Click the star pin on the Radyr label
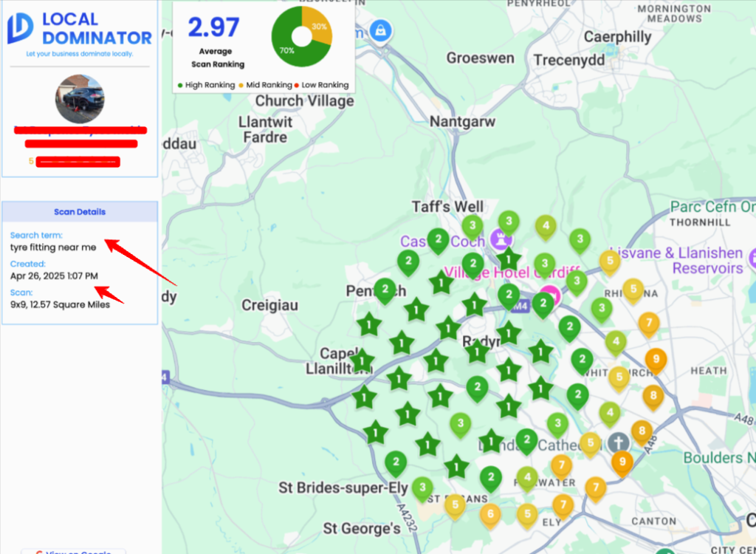 pyautogui.click(x=478, y=352)
